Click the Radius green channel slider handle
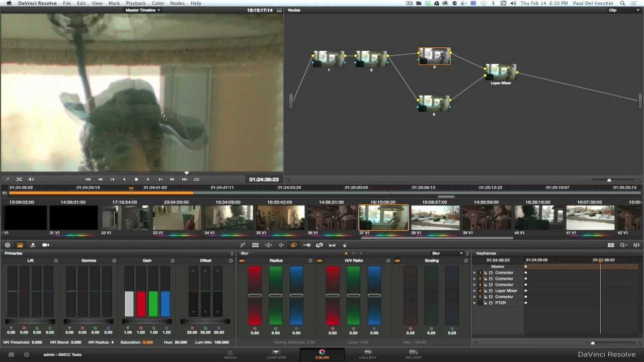 (276, 295)
